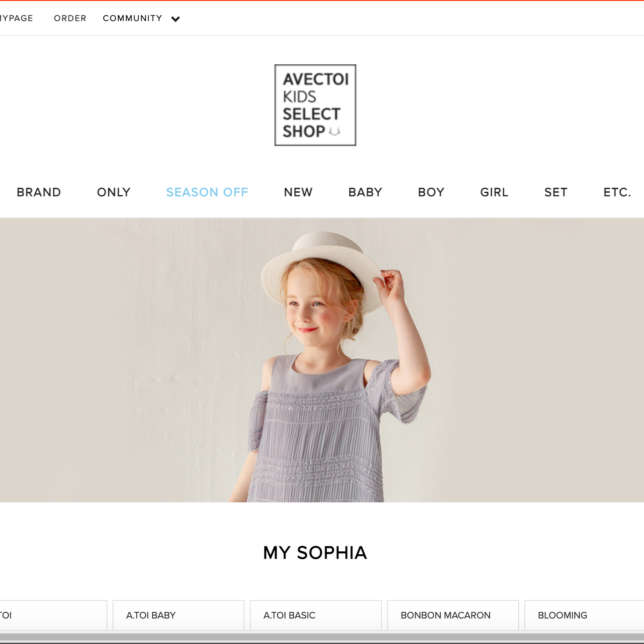The image size is (644, 644).
Task: Click the girl in hat banner image
Action: click(322, 360)
